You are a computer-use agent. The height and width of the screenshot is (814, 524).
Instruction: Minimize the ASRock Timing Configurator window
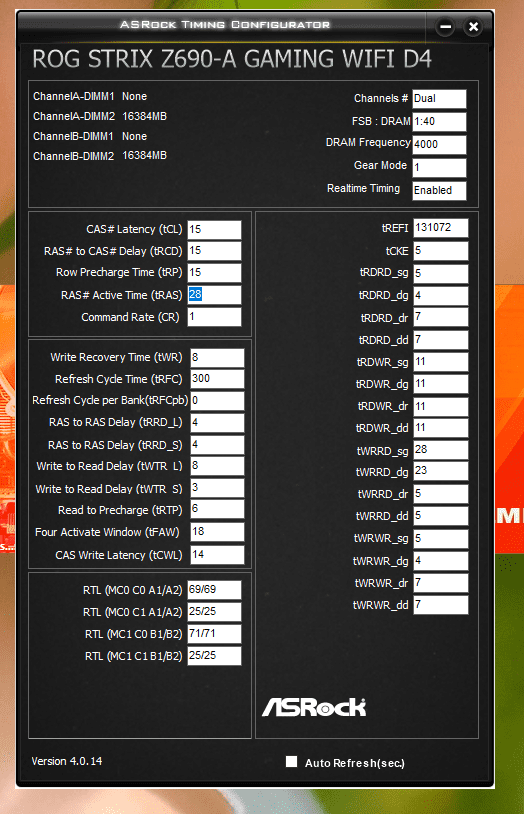445,26
